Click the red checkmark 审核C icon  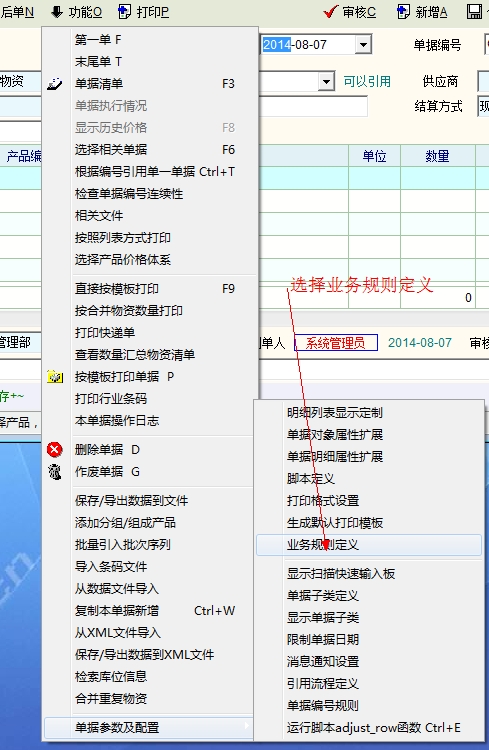click(x=331, y=11)
